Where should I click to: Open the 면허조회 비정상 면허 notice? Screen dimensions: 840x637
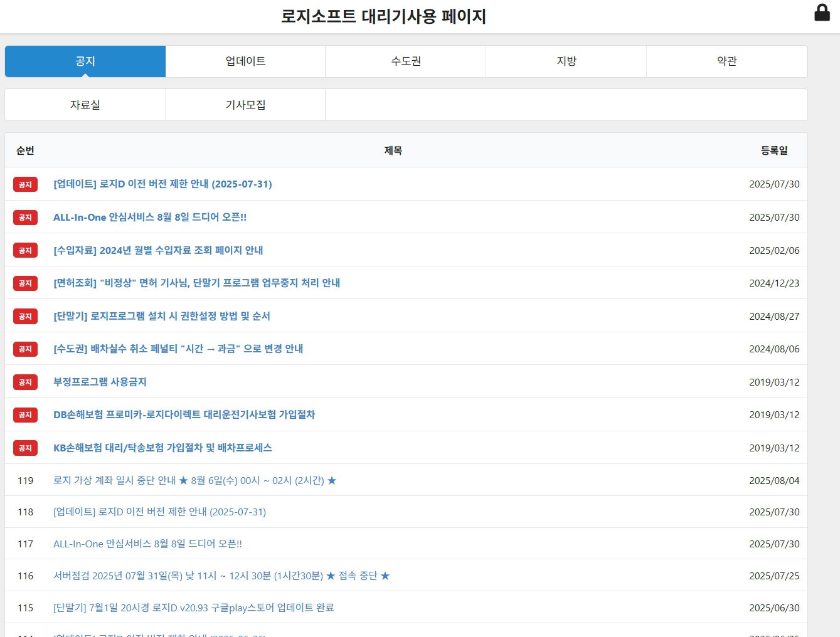point(197,283)
